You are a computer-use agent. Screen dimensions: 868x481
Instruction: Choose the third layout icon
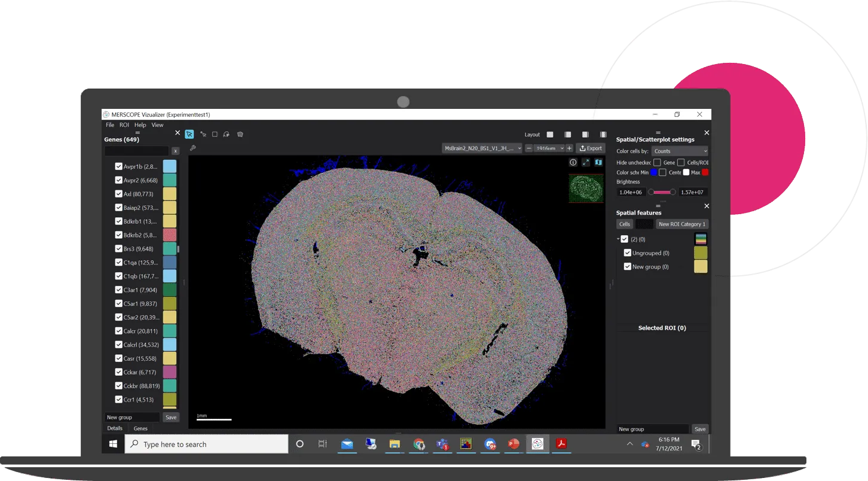[585, 135]
